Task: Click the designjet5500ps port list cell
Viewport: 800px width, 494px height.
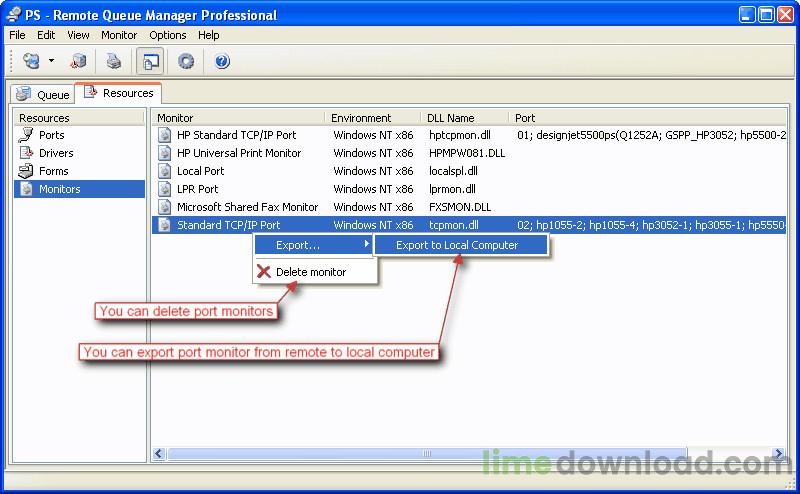Action: click(651, 135)
